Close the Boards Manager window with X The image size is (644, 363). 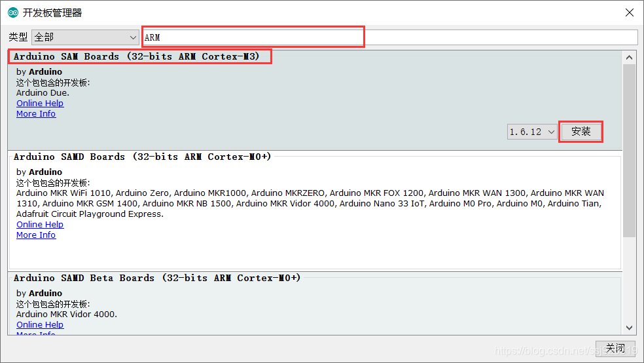629,12
